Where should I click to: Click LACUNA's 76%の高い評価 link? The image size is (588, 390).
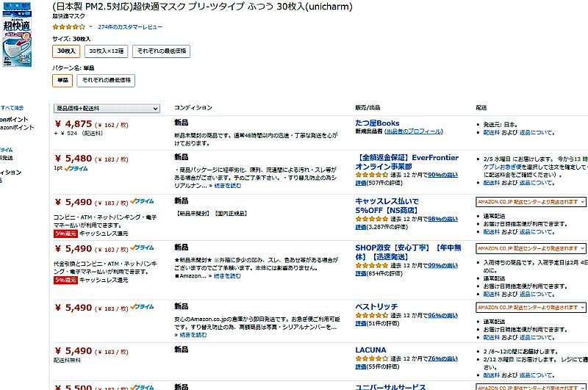pyautogui.click(x=442, y=359)
